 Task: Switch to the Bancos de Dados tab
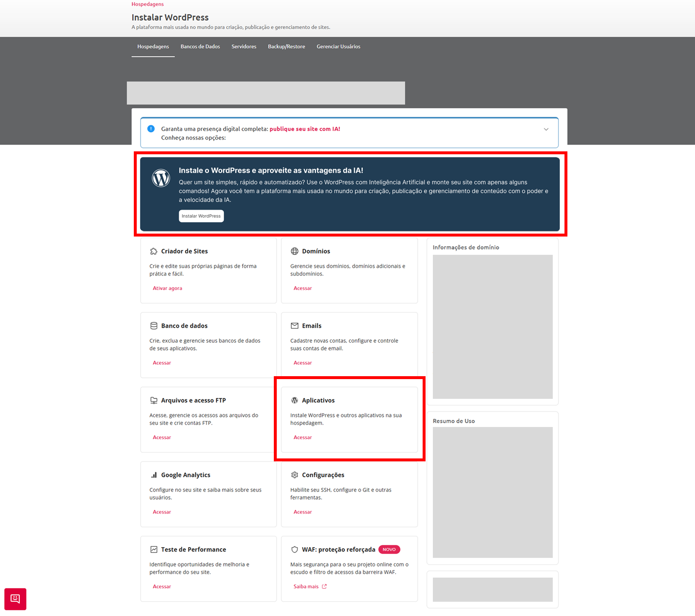point(200,46)
